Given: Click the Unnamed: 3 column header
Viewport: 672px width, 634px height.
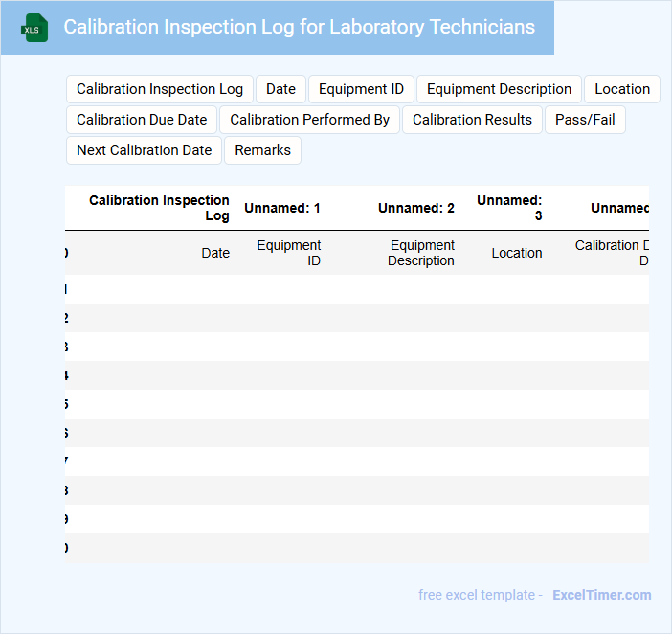Looking at the screenshot, I should pos(509,208).
